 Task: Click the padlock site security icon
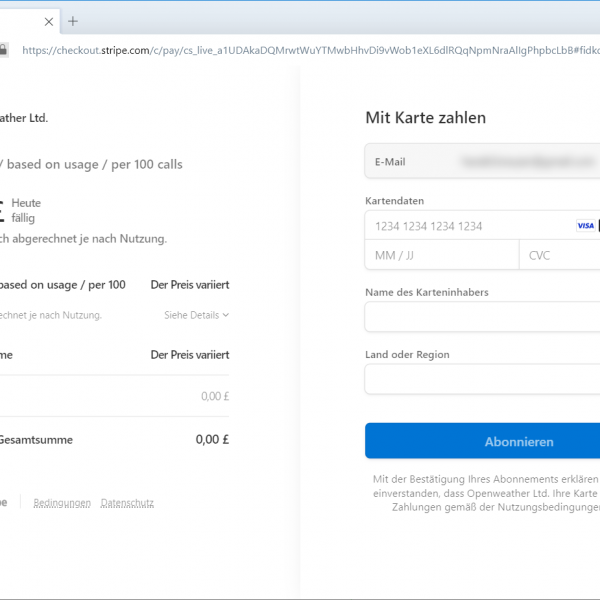4,49
